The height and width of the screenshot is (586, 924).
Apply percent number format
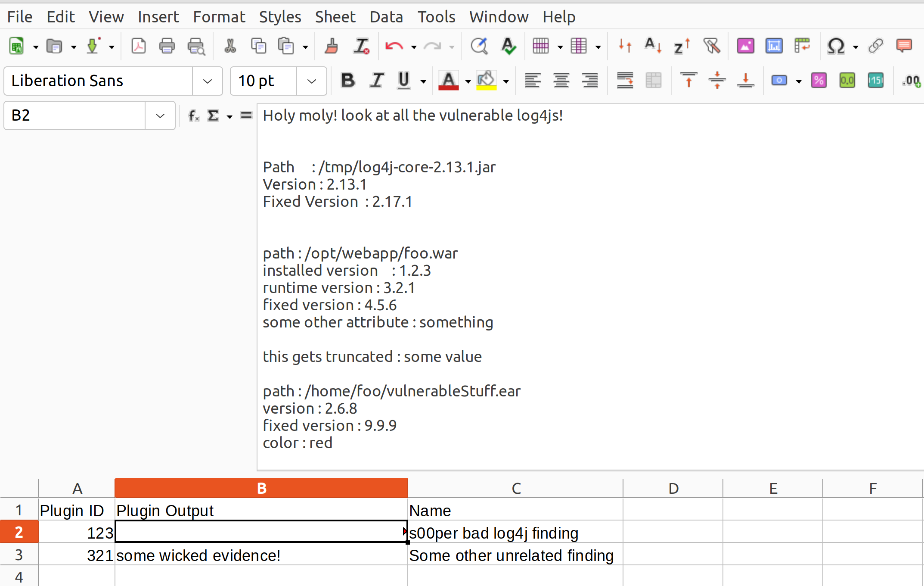point(819,80)
